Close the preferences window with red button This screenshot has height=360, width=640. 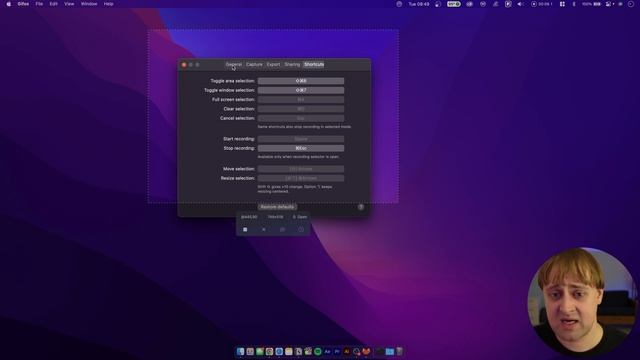[184, 64]
